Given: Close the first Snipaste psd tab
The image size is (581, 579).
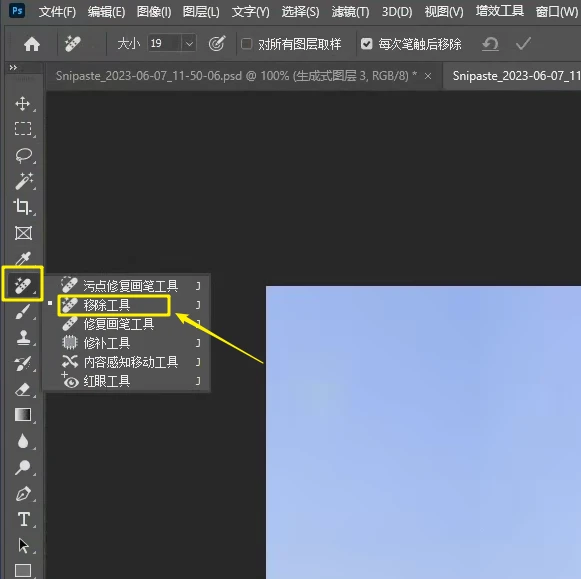Looking at the screenshot, I should click(x=428, y=76).
